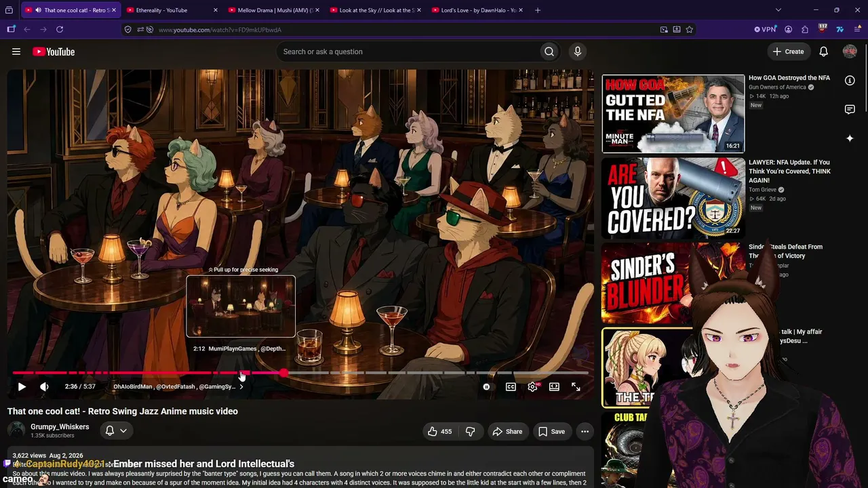Viewport: 868px width, 488px height.
Task: Play the video
Action: [22, 386]
